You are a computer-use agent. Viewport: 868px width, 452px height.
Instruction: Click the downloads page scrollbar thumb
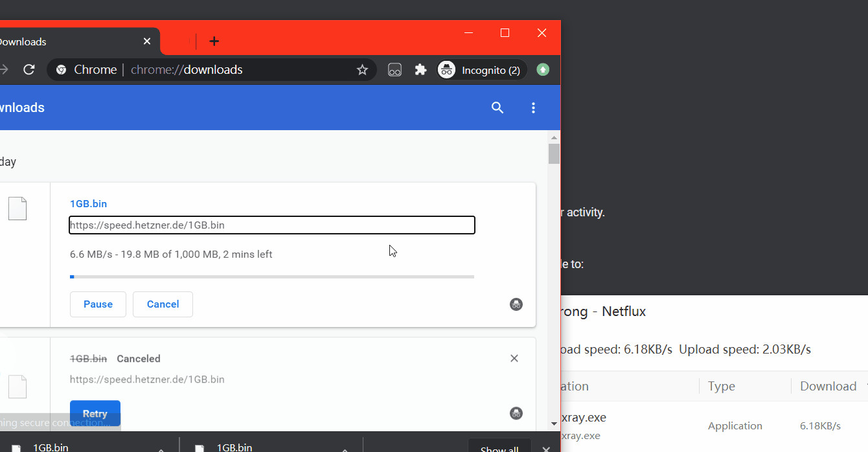[x=554, y=154]
